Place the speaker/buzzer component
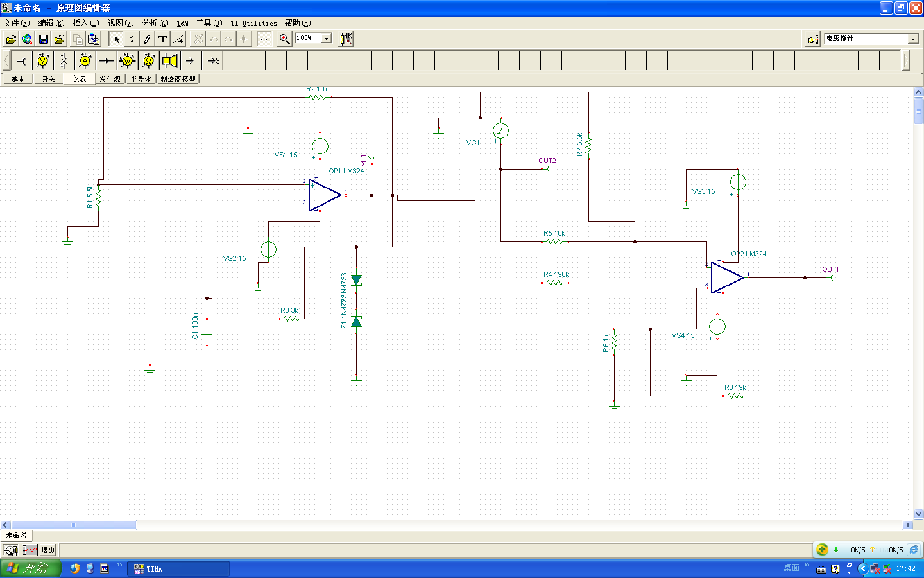 pyautogui.click(x=170, y=61)
